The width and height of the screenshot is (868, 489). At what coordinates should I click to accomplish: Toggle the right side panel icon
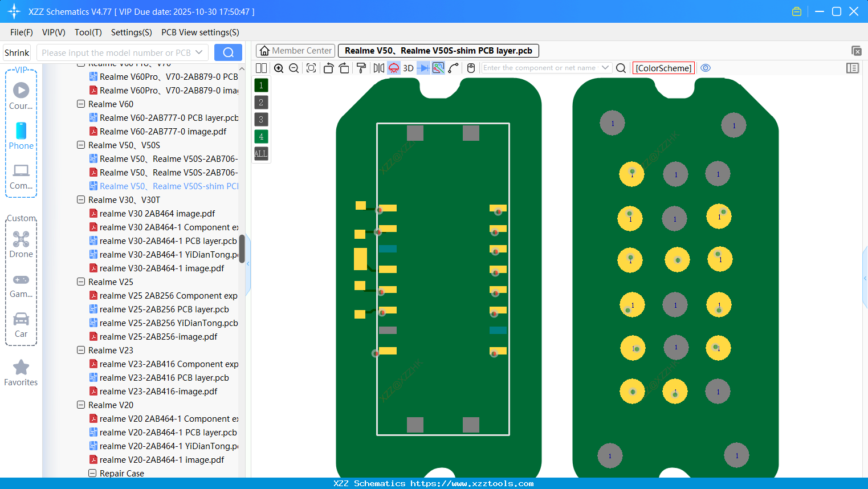(x=853, y=68)
